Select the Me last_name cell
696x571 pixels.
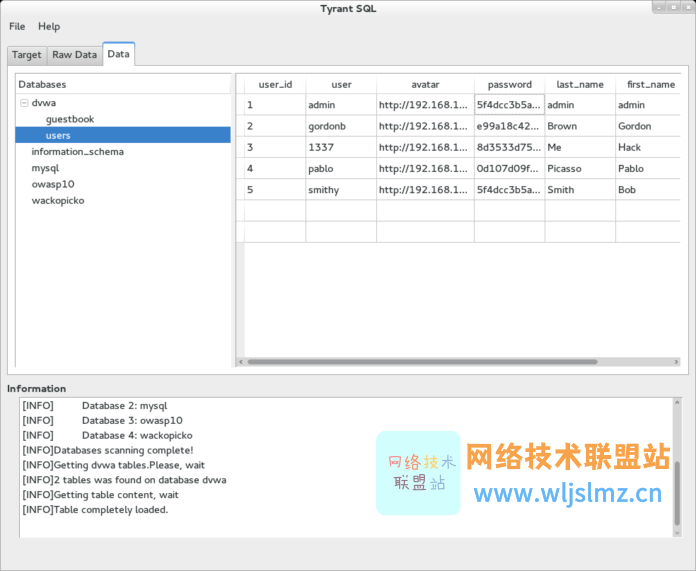[x=580, y=147]
